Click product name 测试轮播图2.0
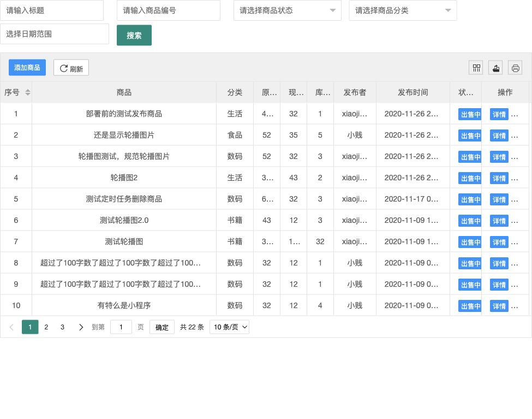This screenshot has height=419, width=532. (x=124, y=220)
